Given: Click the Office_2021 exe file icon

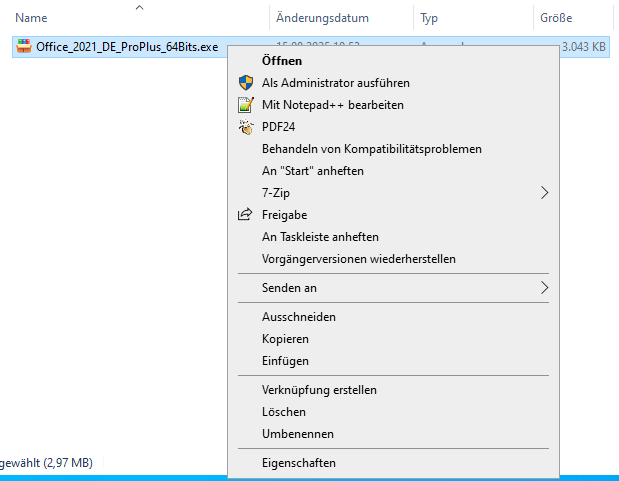Looking at the screenshot, I should pos(23,47).
